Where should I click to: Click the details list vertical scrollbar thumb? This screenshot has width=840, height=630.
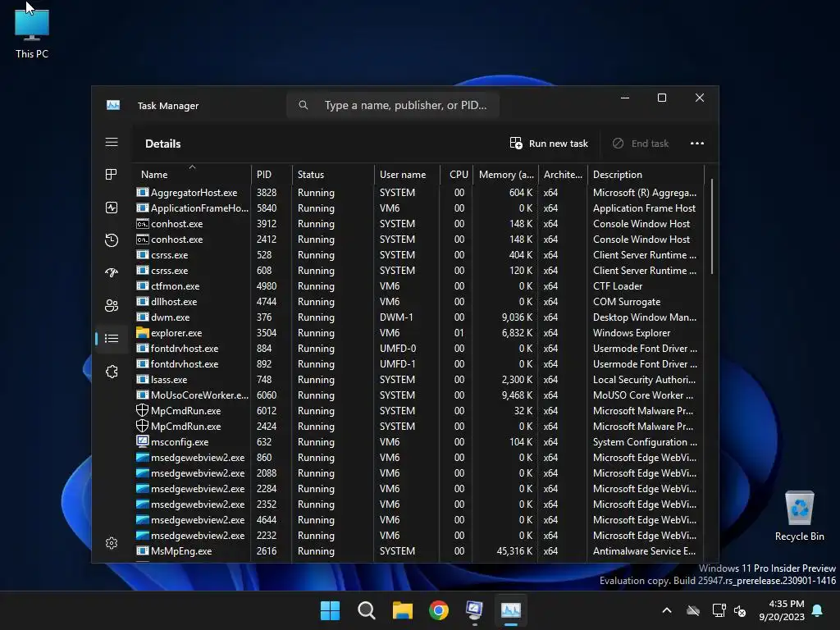(711, 226)
